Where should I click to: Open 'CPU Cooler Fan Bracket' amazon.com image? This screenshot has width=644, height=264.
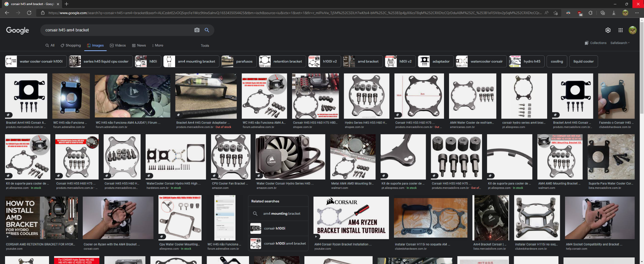pyautogui.click(x=231, y=157)
